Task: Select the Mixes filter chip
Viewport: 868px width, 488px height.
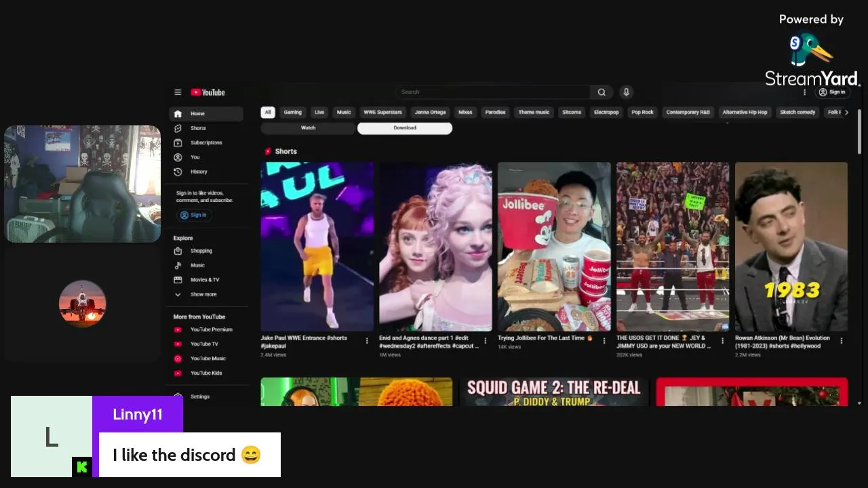Action: tap(465, 113)
